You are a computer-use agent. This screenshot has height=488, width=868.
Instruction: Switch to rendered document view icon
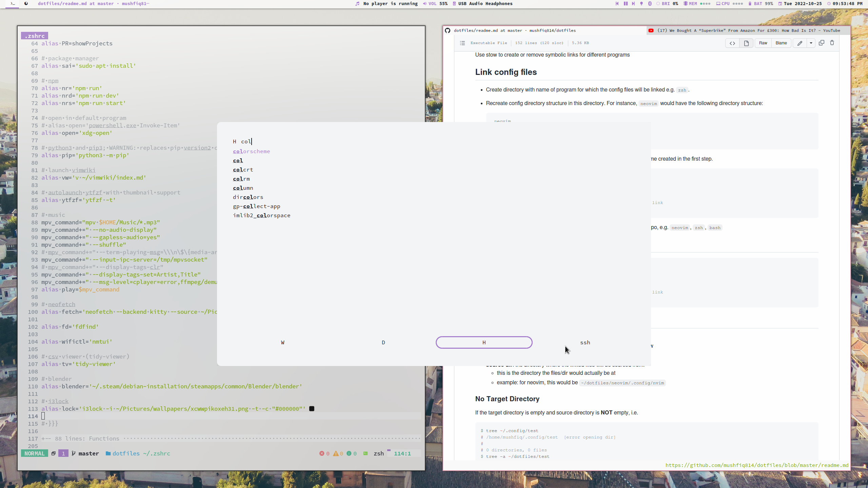tap(746, 43)
